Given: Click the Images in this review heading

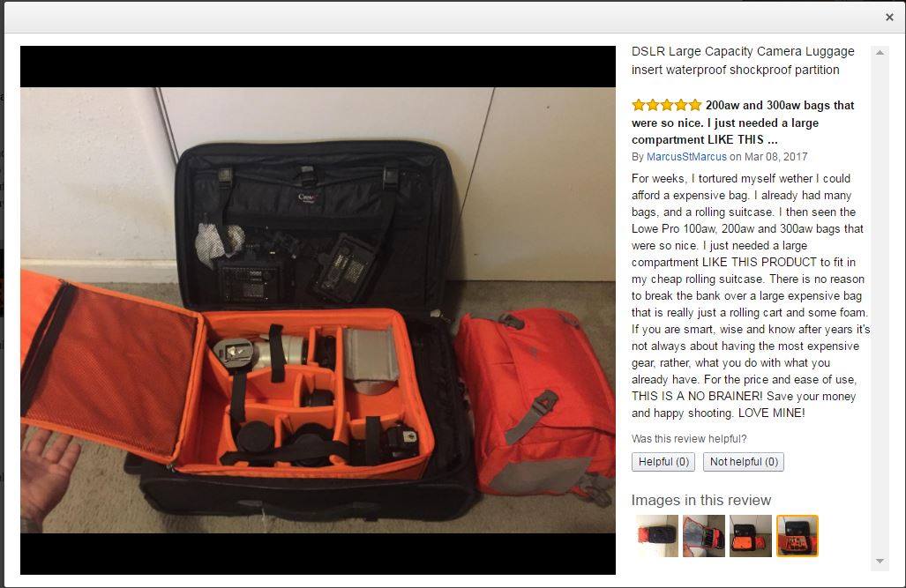Looking at the screenshot, I should tap(700, 500).
